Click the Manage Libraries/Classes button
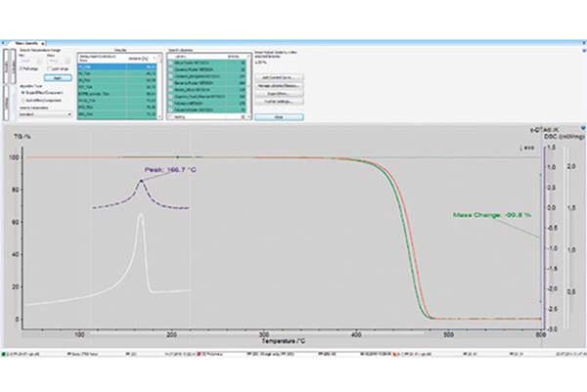The height and width of the screenshot is (392, 587). pos(279,86)
